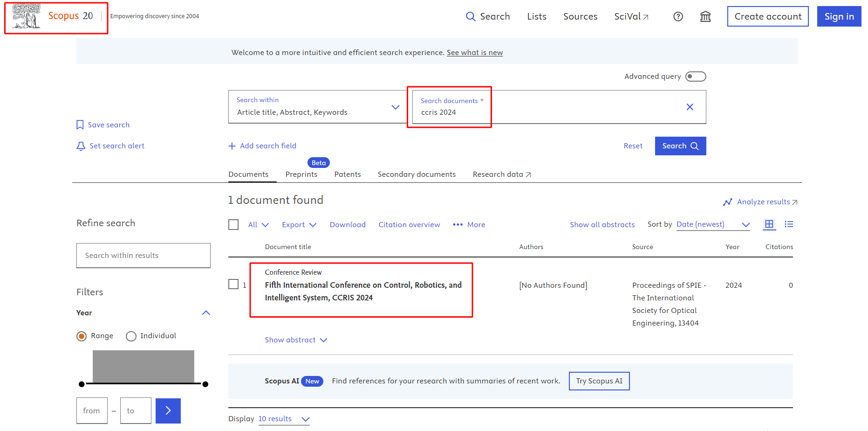Click the plus icon for Add search field
868x431 pixels.
[232, 146]
